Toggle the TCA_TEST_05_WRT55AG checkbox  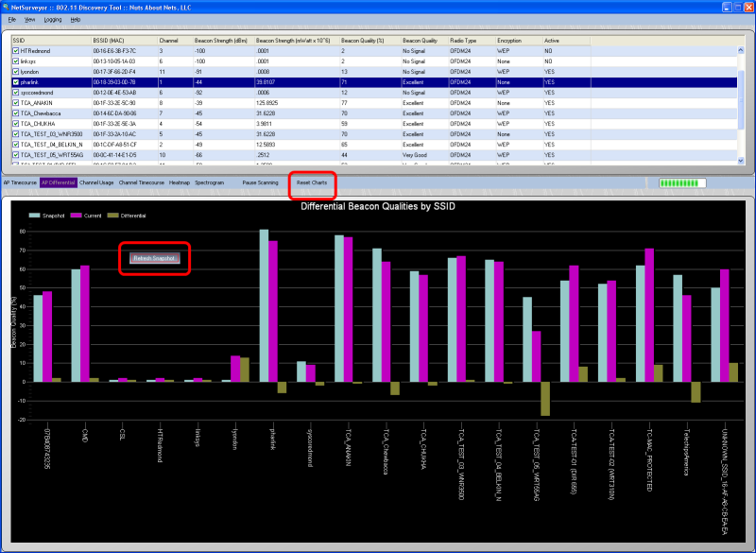[x=16, y=155]
